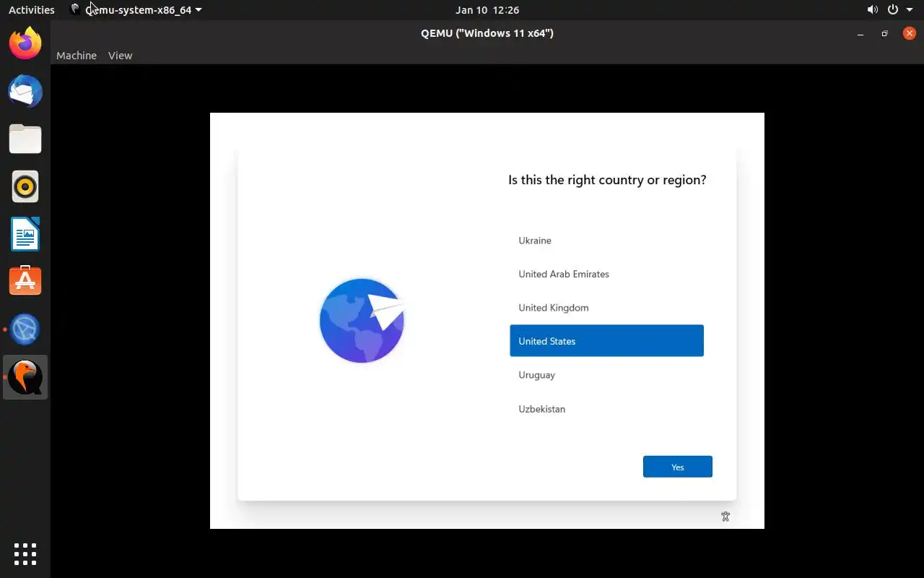The width and height of the screenshot is (924, 578).
Task: Select United Arab Emirates in the list
Action: tap(606, 274)
